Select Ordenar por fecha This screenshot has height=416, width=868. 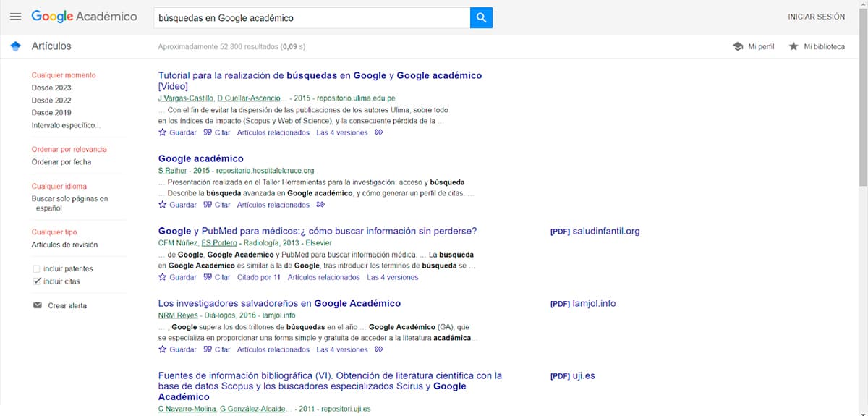[x=61, y=162]
